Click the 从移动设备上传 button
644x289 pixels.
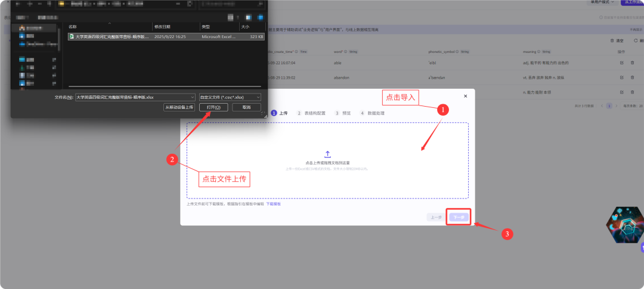[x=179, y=107]
